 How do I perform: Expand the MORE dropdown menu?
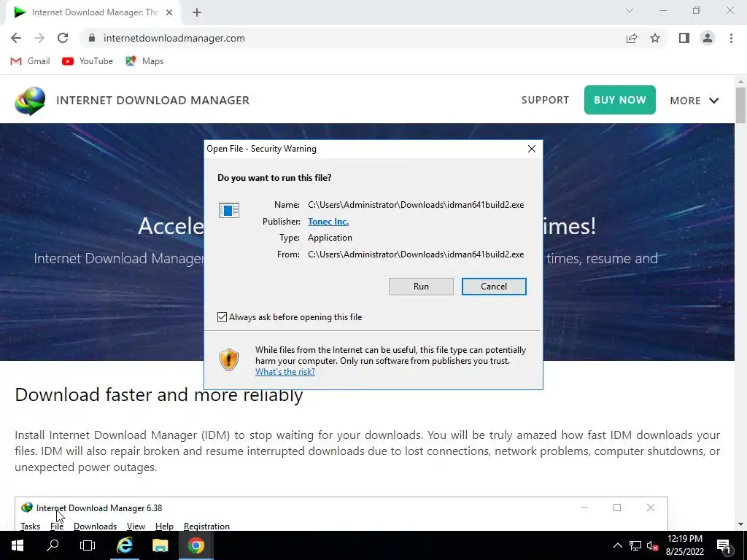coord(694,101)
